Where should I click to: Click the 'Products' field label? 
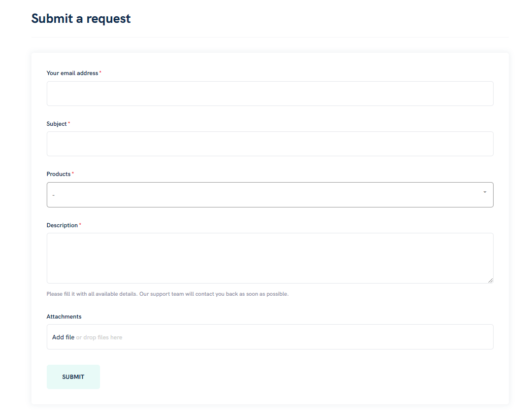[x=58, y=174]
